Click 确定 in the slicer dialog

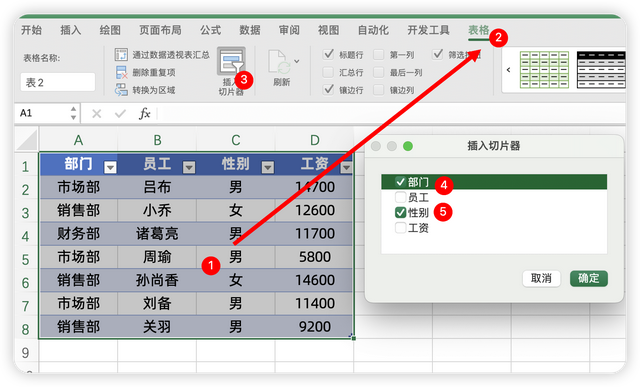point(589,278)
